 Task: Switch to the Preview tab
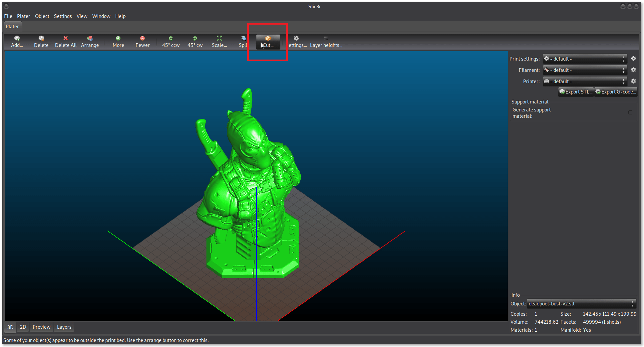coord(41,327)
